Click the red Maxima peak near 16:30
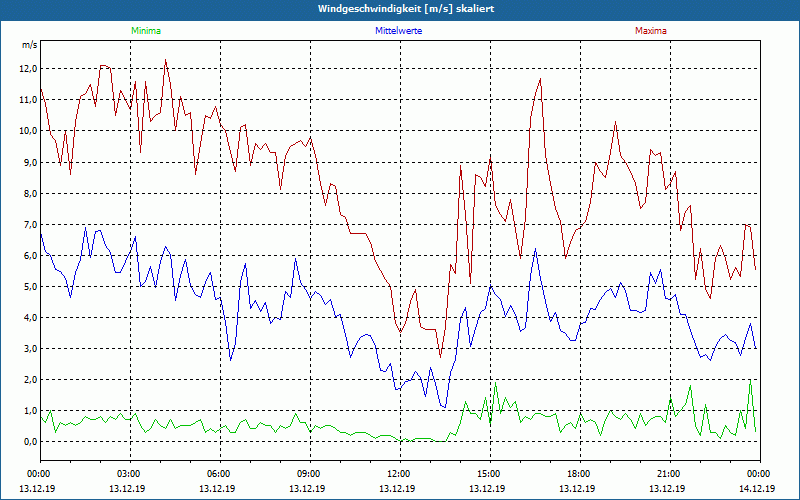This screenshot has width=800, height=500. tap(540, 79)
